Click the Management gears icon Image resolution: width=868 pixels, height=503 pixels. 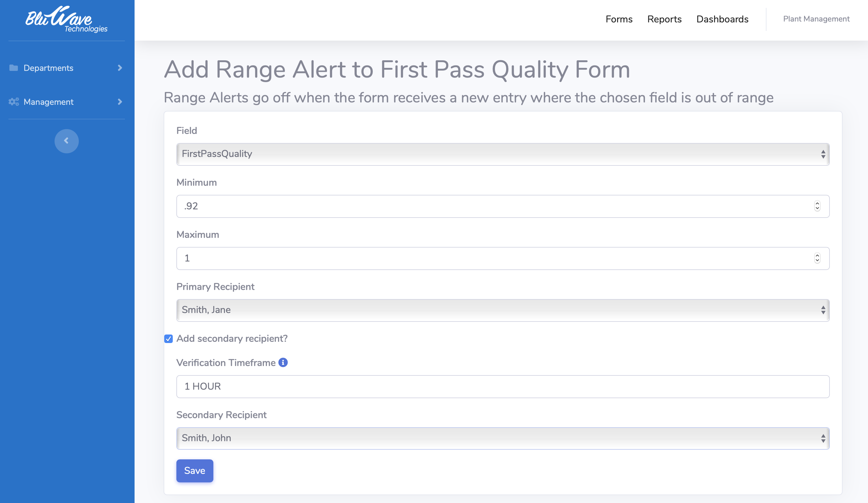pyautogui.click(x=13, y=102)
